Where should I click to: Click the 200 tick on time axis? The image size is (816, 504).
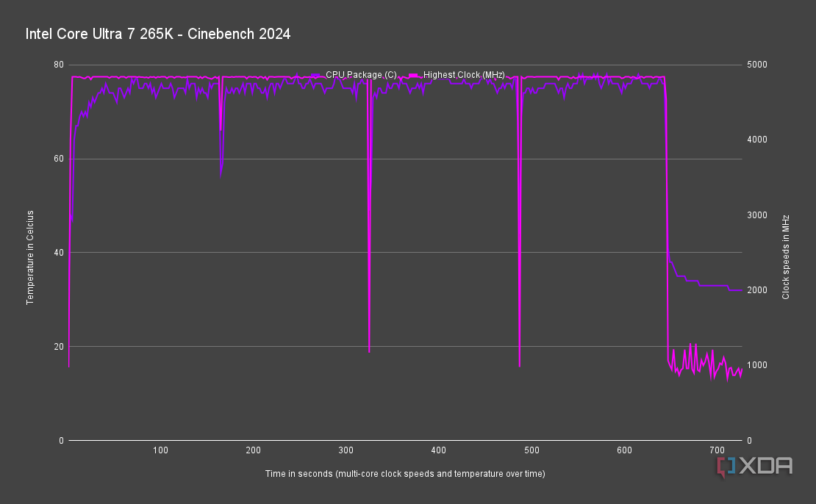click(x=254, y=450)
